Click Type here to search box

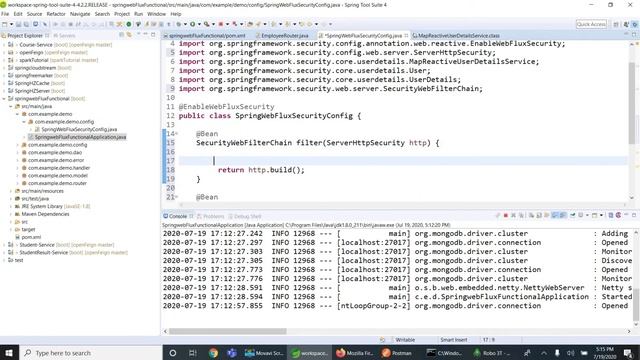tap(91, 353)
